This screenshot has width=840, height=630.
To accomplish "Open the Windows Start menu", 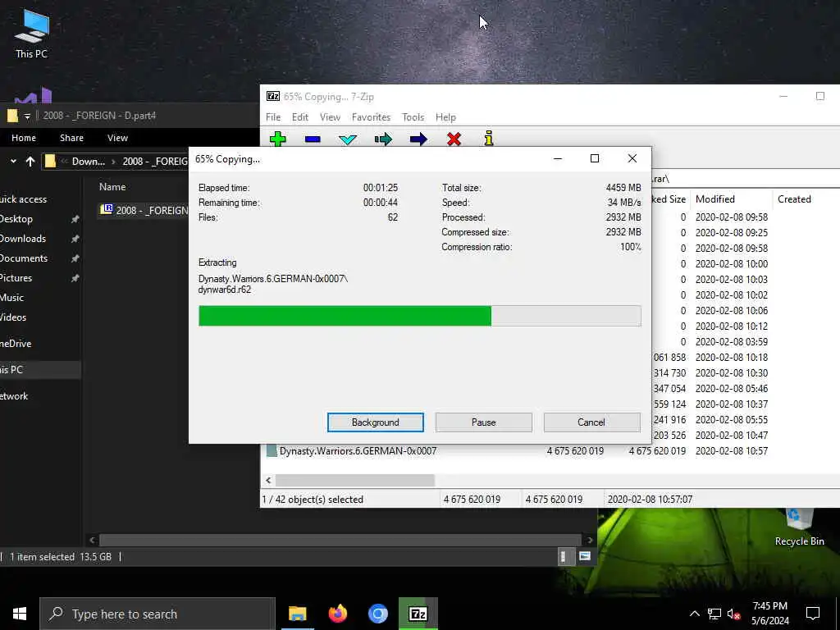I will point(20,614).
